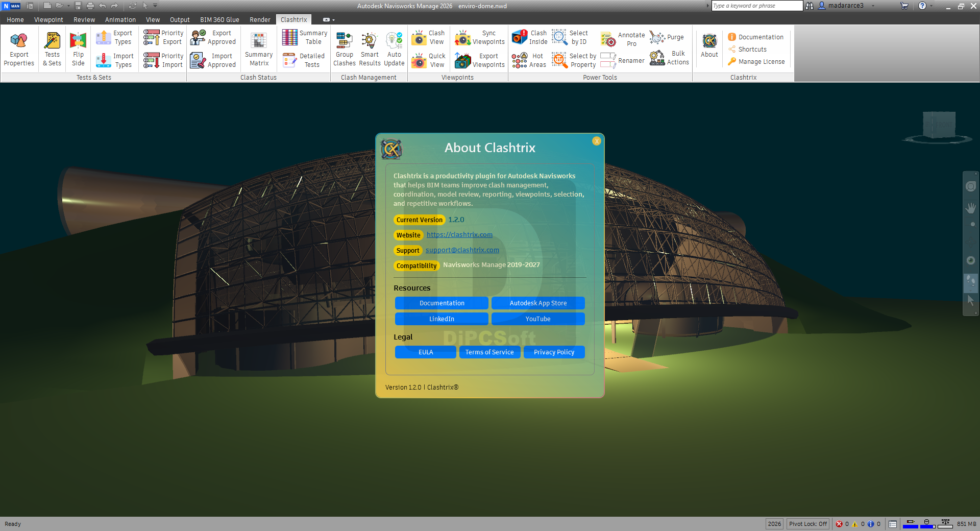
Task: Toggle the 2026 status bar button
Action: [x=774, y=524]
